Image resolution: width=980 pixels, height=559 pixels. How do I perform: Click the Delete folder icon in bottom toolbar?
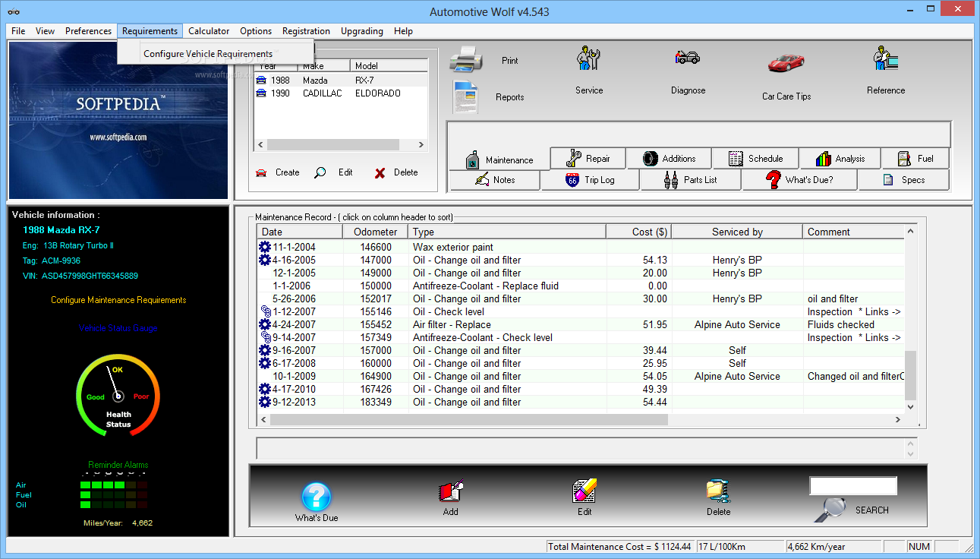[718, 491]
